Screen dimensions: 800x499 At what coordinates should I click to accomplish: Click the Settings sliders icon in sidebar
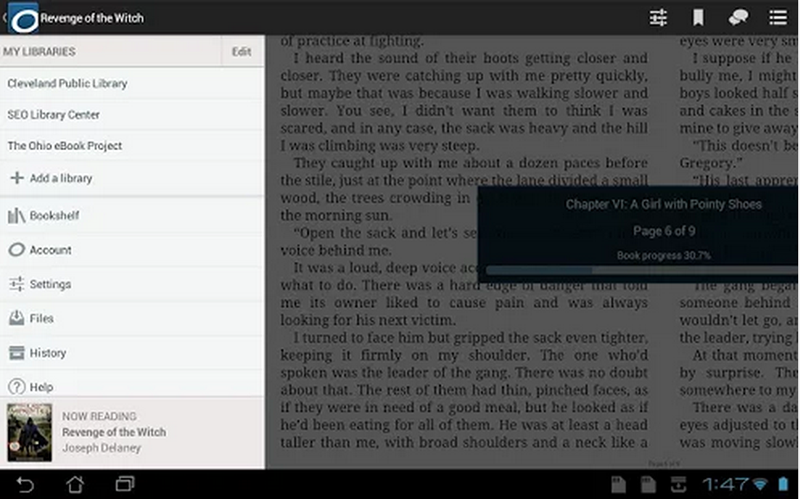[16, 284]
